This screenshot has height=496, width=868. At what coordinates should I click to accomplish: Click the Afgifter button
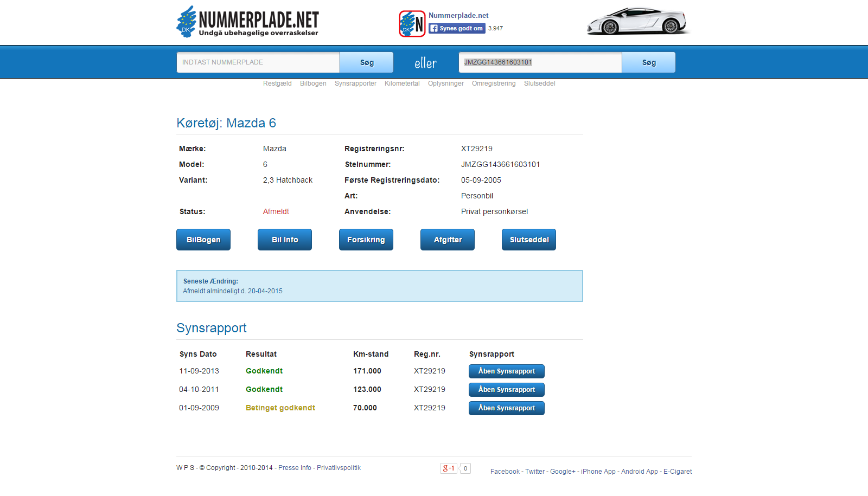[x=448, y=240]
